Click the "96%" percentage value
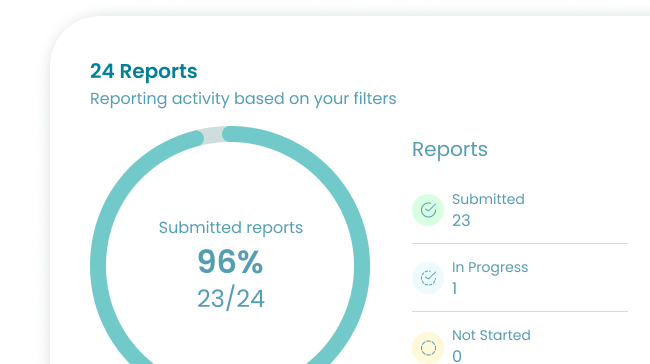This screenshot has width=650, height=364. click(x=230, y=262)
